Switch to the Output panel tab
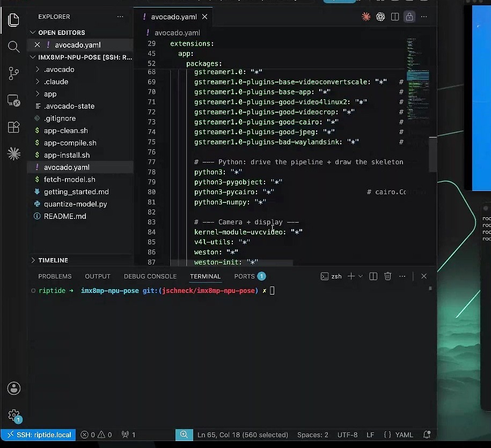 pyautogui.click(x=98, y=276)
